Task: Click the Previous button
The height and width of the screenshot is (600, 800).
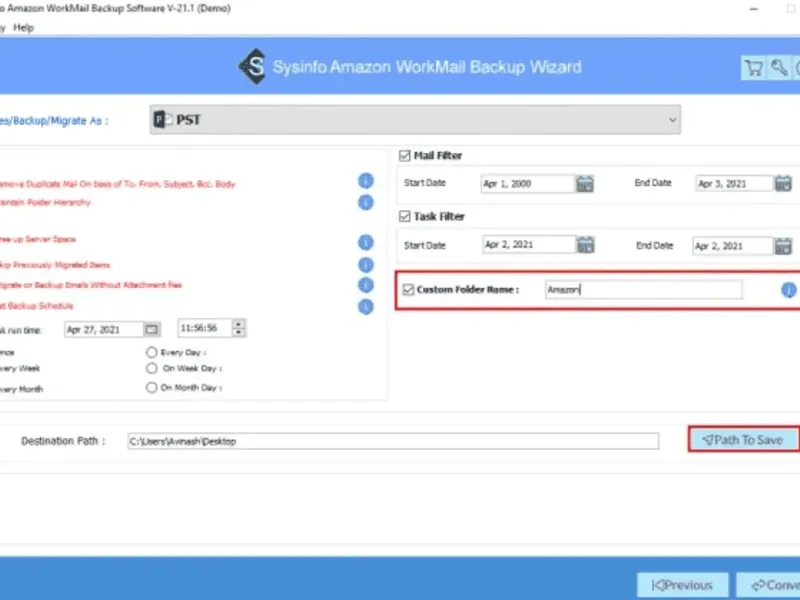Action: point(683,585)
